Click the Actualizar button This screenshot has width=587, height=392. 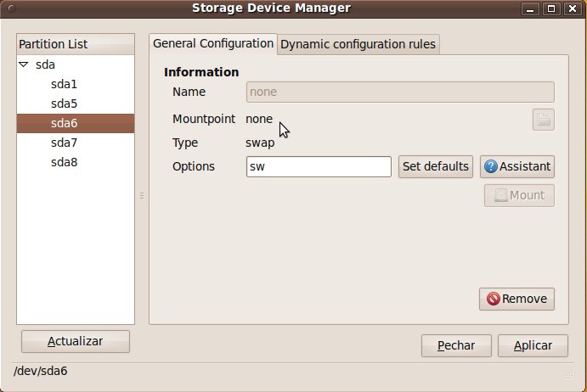tap(76, 341)
